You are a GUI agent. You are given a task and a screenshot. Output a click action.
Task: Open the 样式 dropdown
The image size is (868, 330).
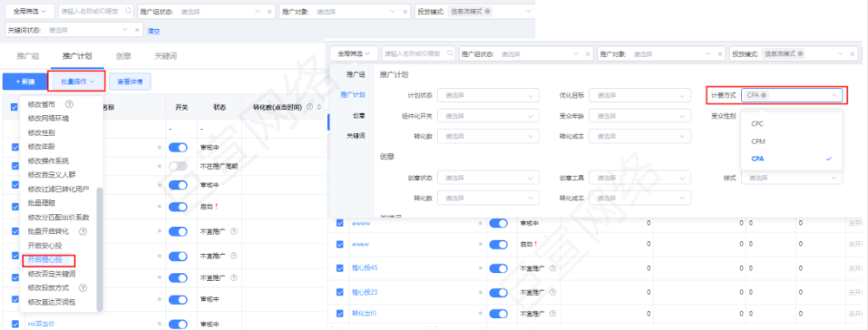click(x=792, y=178)
